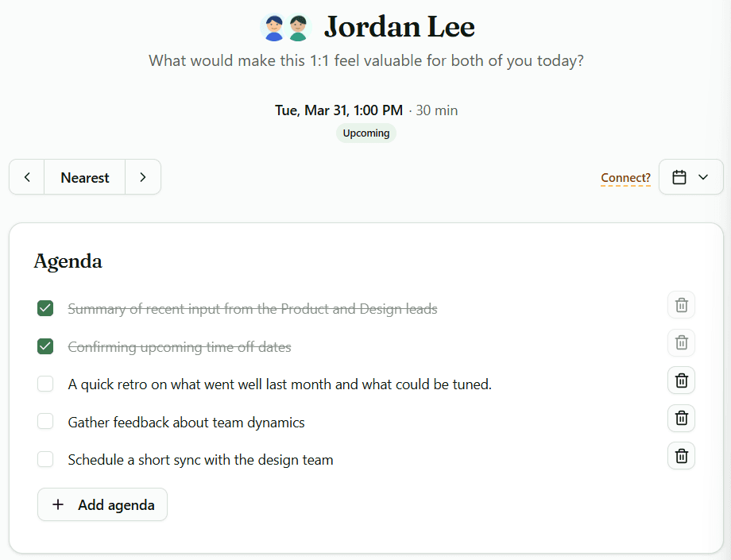Remove the retro agenda item via trash icon

pyautogui.click(x=681, y=380)
